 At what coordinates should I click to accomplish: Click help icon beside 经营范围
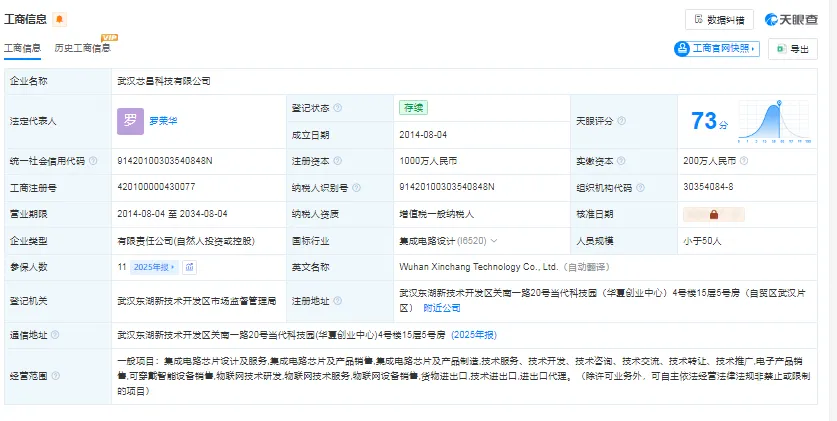point(55,376)
